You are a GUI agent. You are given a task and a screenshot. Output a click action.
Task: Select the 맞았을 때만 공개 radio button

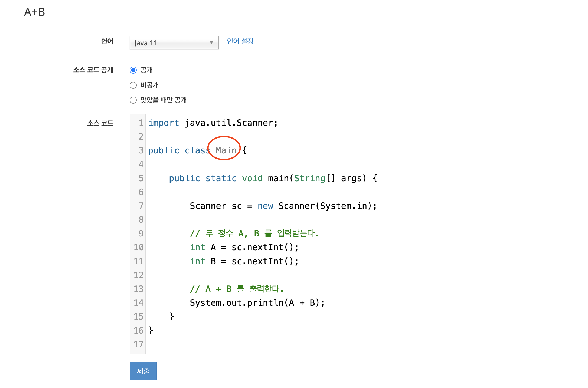click(133, 100)
